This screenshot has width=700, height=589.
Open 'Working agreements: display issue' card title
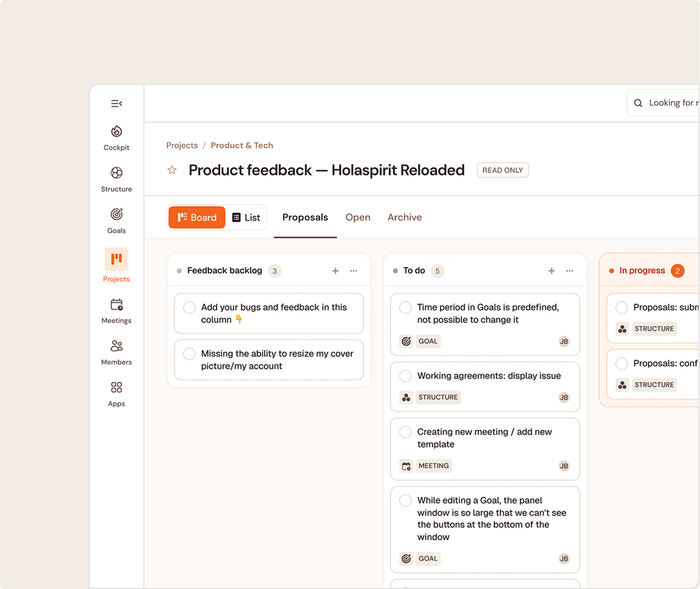click(489, 376)
